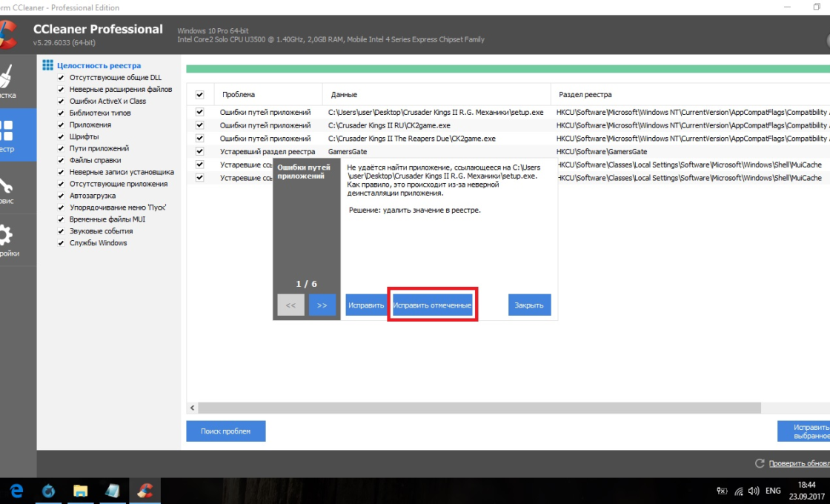
Task: Click the 'Поиск проблем' scan button
Action: pyautogui.click(x=225, y=431)
